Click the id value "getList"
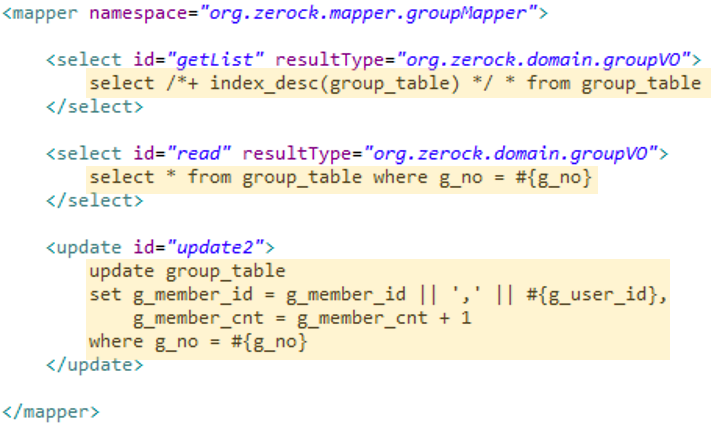The height and width of the screenshot is (427, 711). coord(215,60)
